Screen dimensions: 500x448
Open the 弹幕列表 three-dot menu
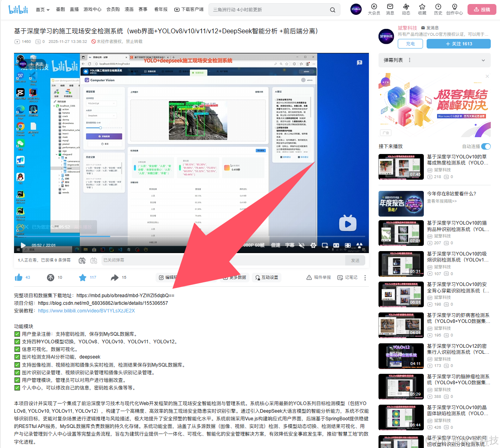[x=409, y=60]
